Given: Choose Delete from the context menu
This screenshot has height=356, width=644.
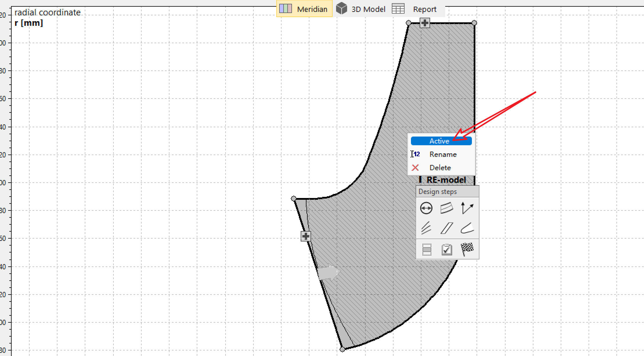Looking at the screenshot, I should 440,168.
